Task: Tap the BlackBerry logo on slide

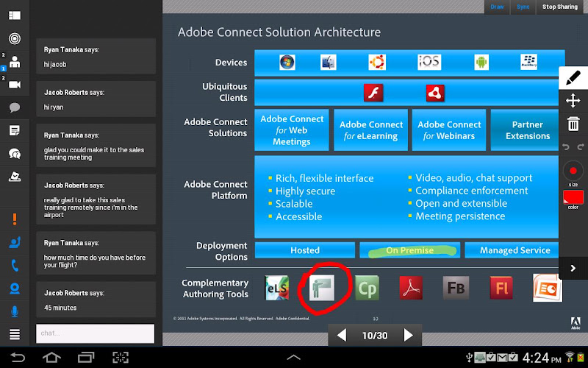Action: tap(528, 62)
